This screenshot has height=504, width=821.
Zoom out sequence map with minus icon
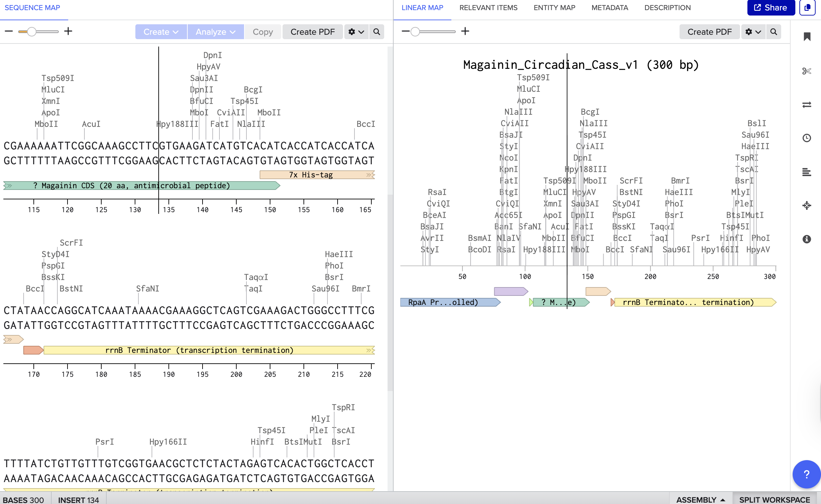pyautogui.click(x=9, y=31)
